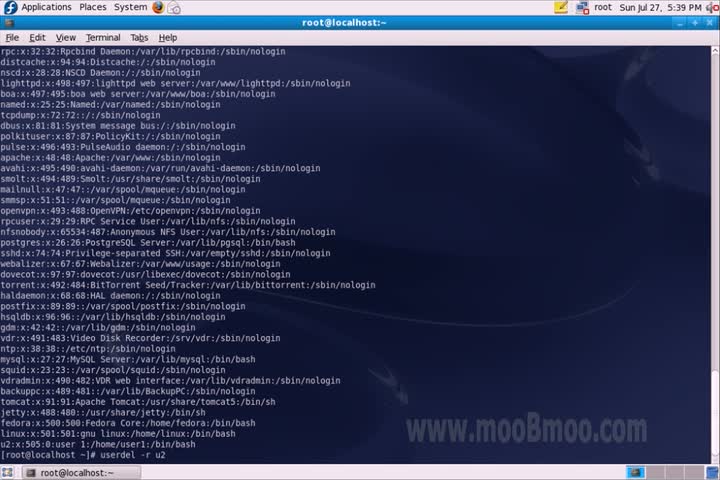Click the sshd Privilege-separated SSH line
720x480 pixels.
pyautogui.click(x=165, y=254)
